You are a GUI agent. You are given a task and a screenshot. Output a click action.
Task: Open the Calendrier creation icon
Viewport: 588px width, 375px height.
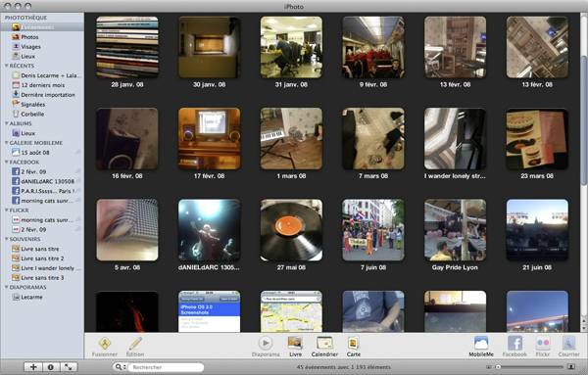(324, 343)
